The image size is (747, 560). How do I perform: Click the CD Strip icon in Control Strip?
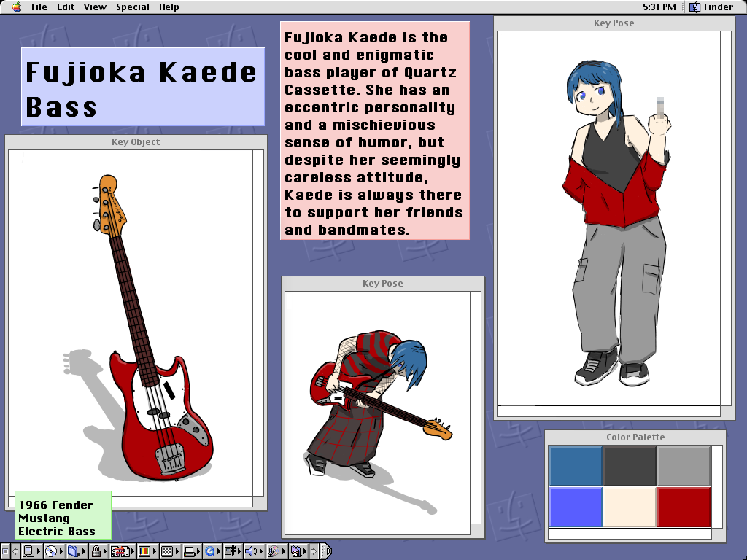point(51,551)
